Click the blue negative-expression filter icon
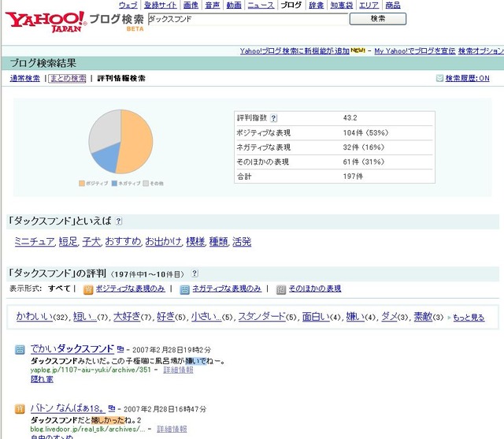This screenshot has height=439, width=504. click(x=184, y=290)
